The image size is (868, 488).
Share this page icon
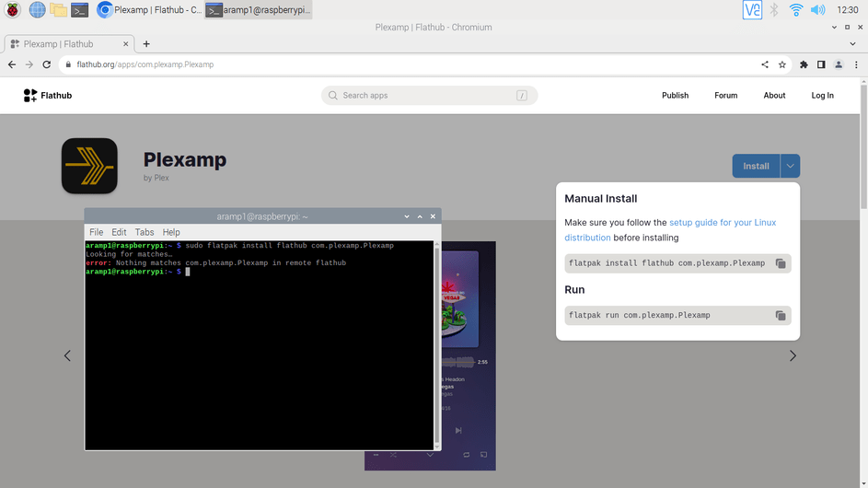click(x=765, y=64)
